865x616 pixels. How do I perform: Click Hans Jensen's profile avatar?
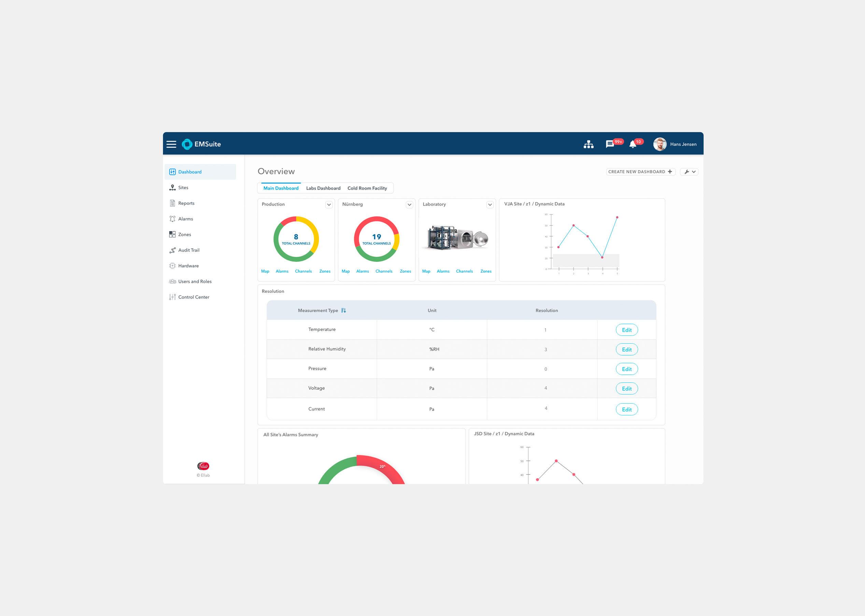(660, 144)
